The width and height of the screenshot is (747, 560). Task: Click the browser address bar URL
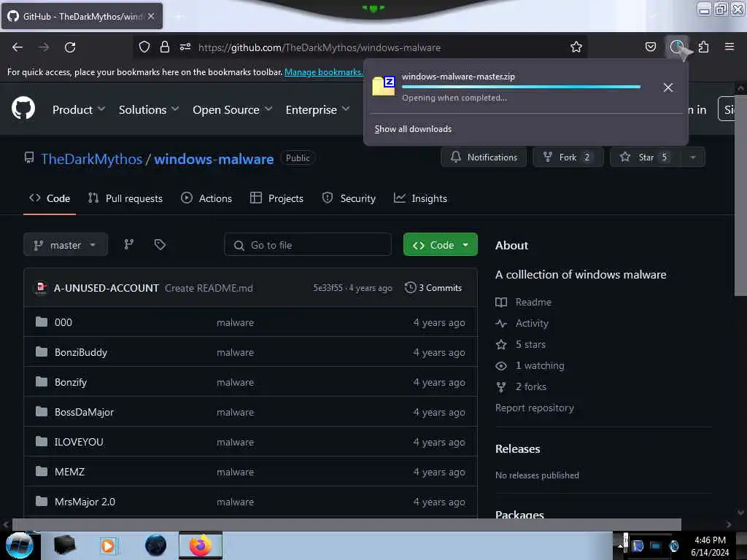pyautogui.click(x=320, y=47)
